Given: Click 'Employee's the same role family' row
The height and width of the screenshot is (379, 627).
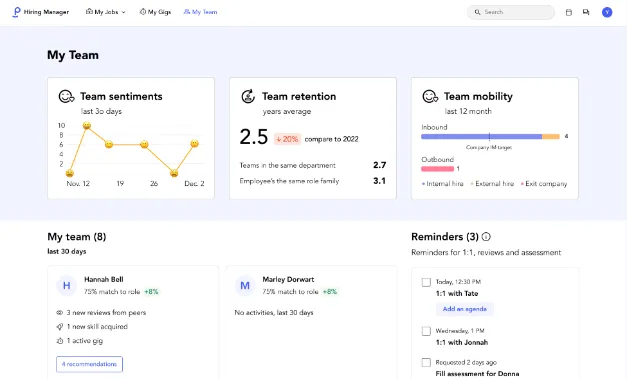Looking at the screenshot, I should point(313,181).
